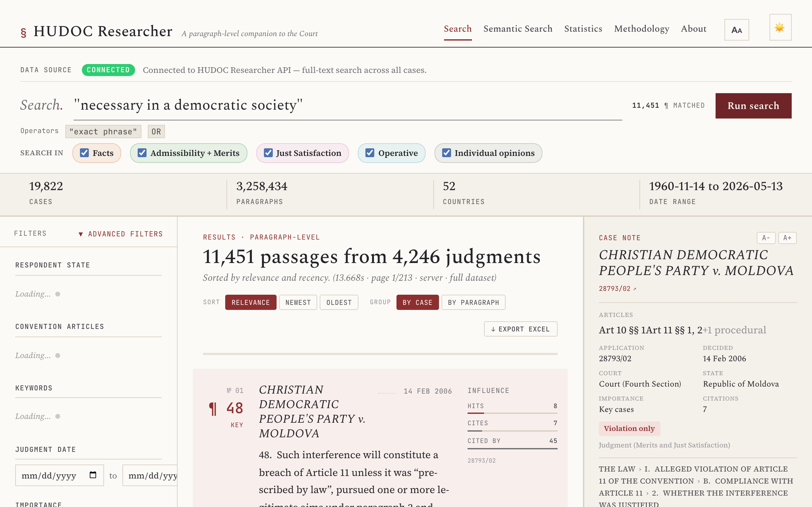Export results to Excel
The image size is (812, 507).
(521, 329)
